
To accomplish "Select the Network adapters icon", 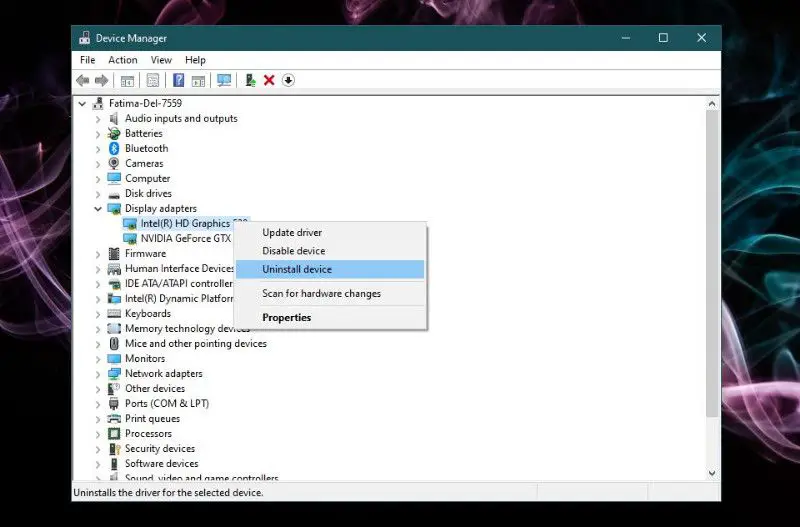I will 114,374.
